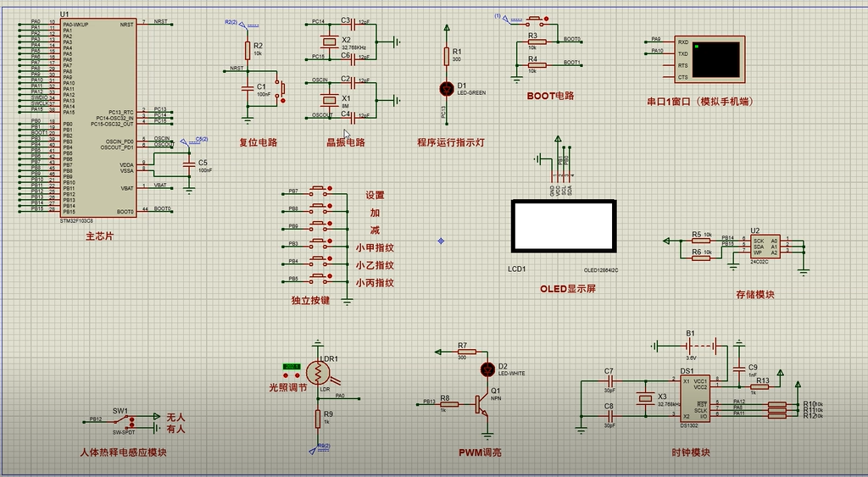
Task: Select capacitor C4 near OSCOUT
Action: click(x=353, y=117)
